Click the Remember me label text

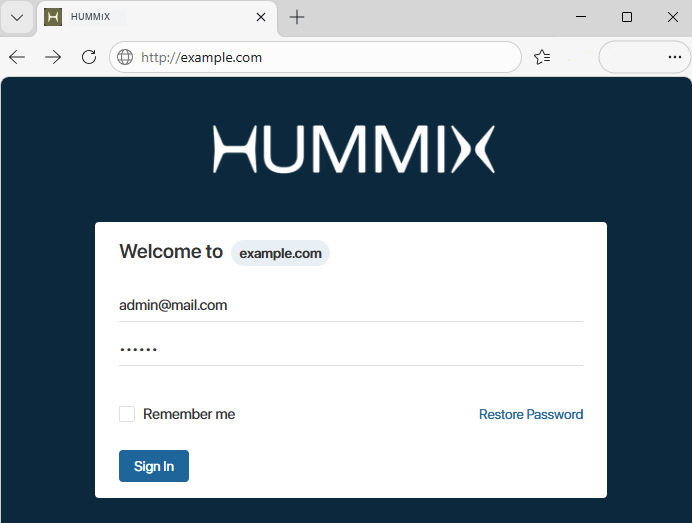(189, 414)
